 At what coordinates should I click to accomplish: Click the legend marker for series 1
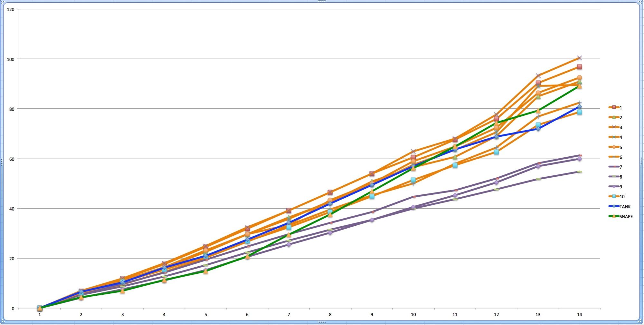pyautogui.click(x=614, y=107)
